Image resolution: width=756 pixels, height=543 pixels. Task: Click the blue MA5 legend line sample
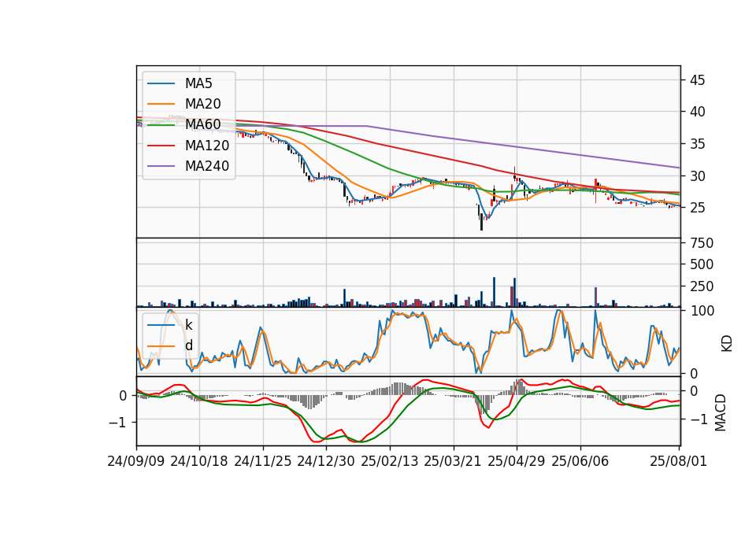(161, 83)
